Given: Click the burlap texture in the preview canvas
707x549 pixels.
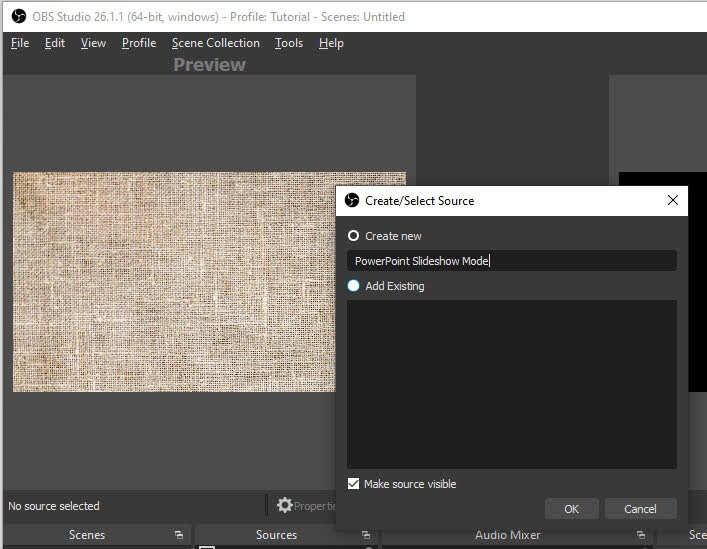Looking at the screenshot, I should (170, 280).
